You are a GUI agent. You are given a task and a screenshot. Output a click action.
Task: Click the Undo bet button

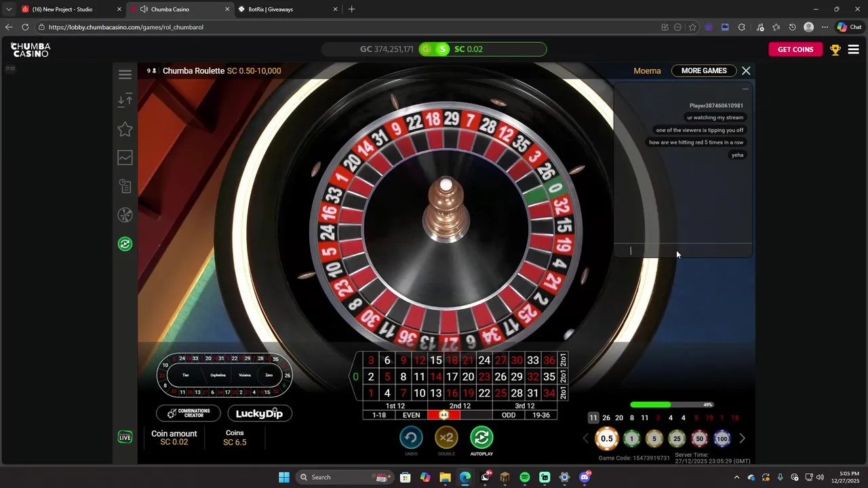pos(411,438)
